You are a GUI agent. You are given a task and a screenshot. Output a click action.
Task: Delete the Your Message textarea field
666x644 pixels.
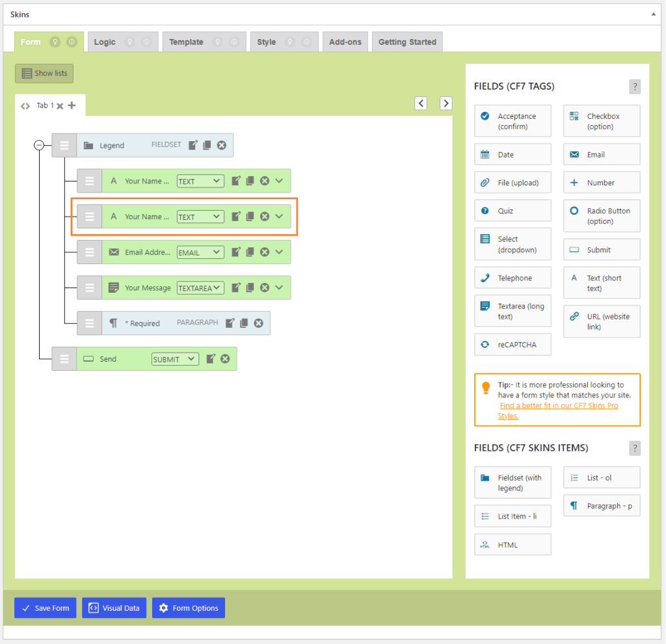pos(265,288)
